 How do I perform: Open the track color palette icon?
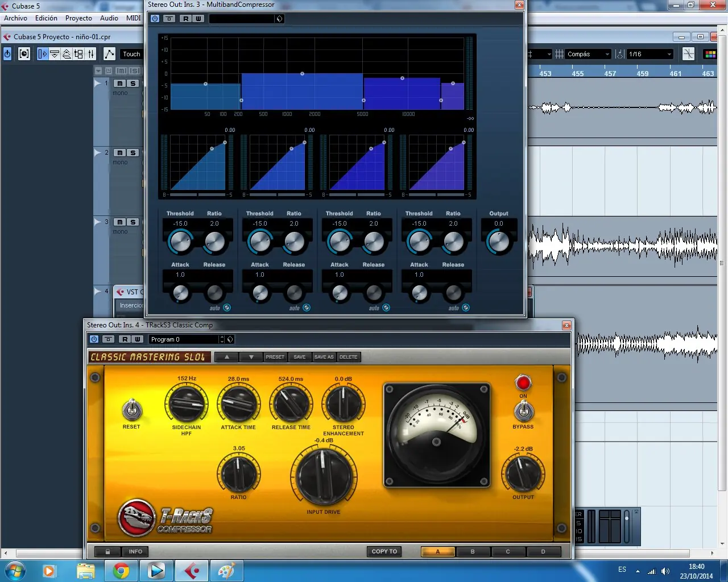[x=710, y=54]
